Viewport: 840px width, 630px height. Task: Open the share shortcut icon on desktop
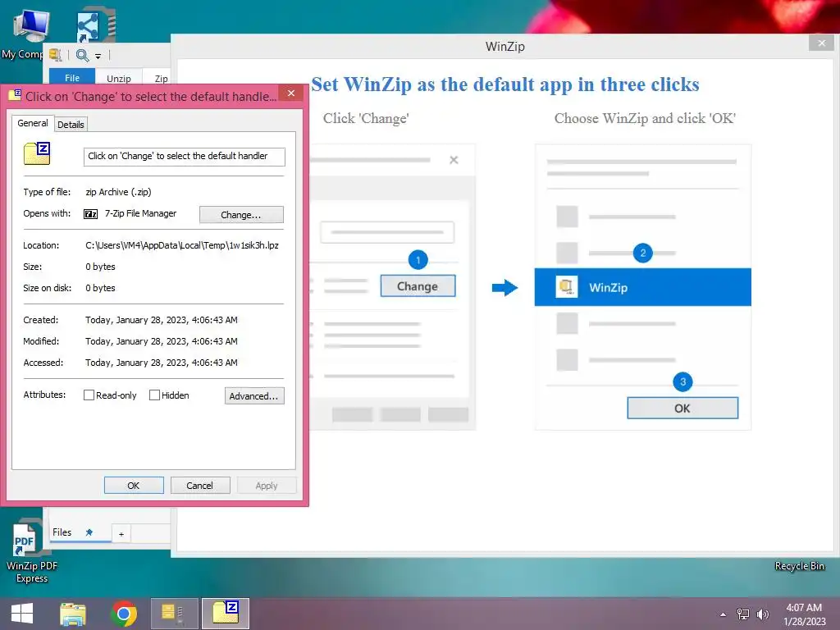[x=95, y=25]
